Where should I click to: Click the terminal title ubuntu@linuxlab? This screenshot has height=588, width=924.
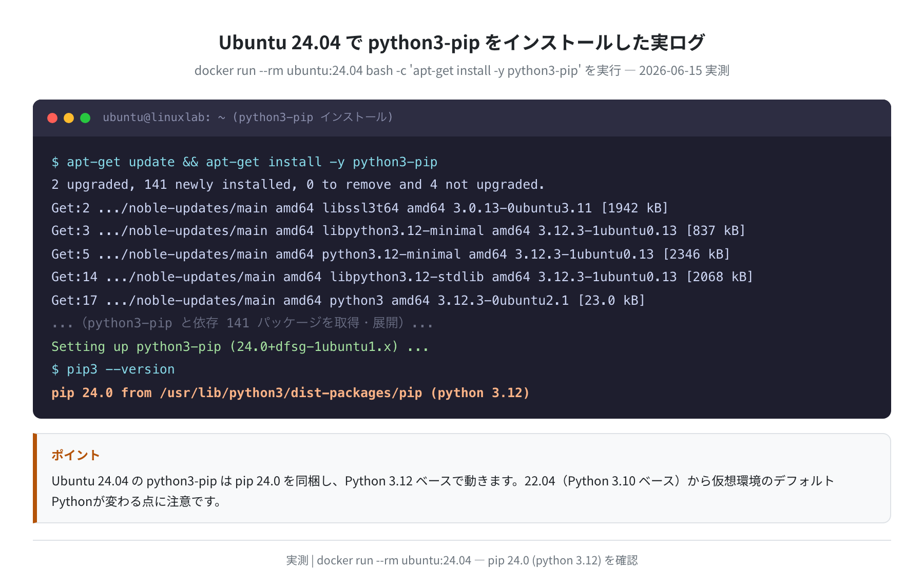click(248, 117)
